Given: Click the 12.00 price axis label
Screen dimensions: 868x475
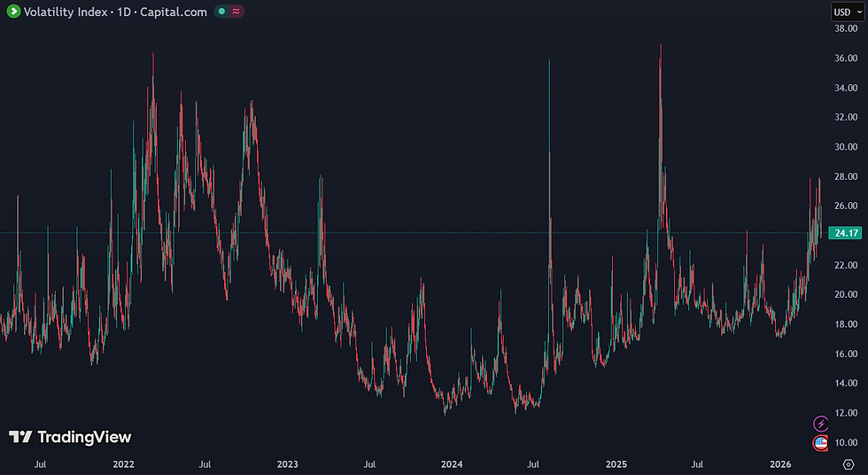Looking at the screenshot, I should pos(846,412).
